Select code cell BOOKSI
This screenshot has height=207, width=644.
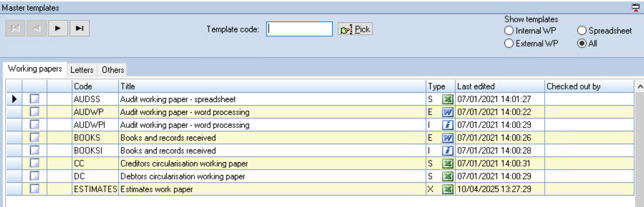pos(95,151)
